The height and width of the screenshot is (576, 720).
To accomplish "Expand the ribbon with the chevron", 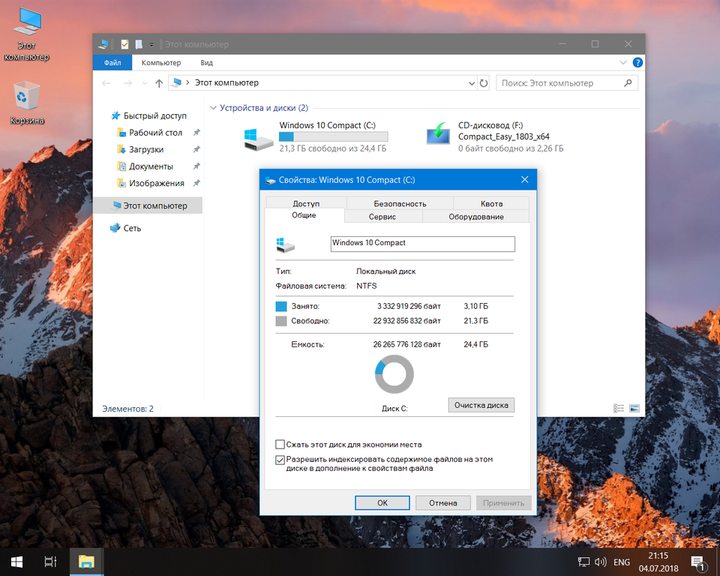I will point(623,62).
